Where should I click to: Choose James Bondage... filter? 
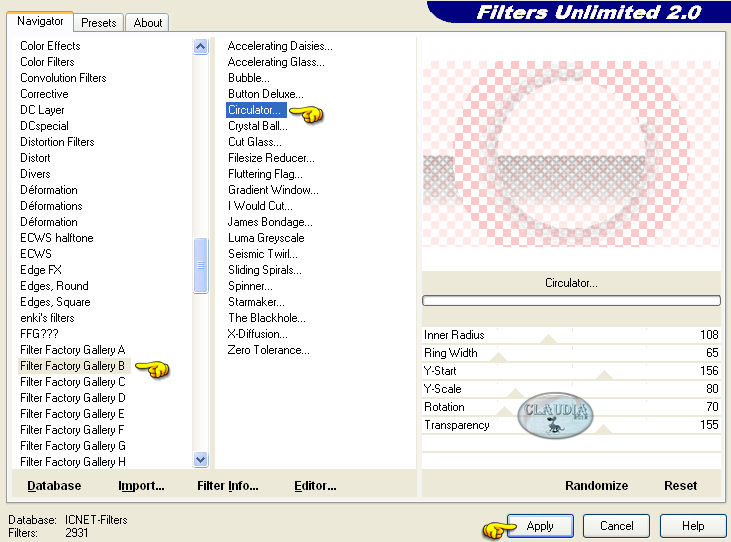(270, 222)
